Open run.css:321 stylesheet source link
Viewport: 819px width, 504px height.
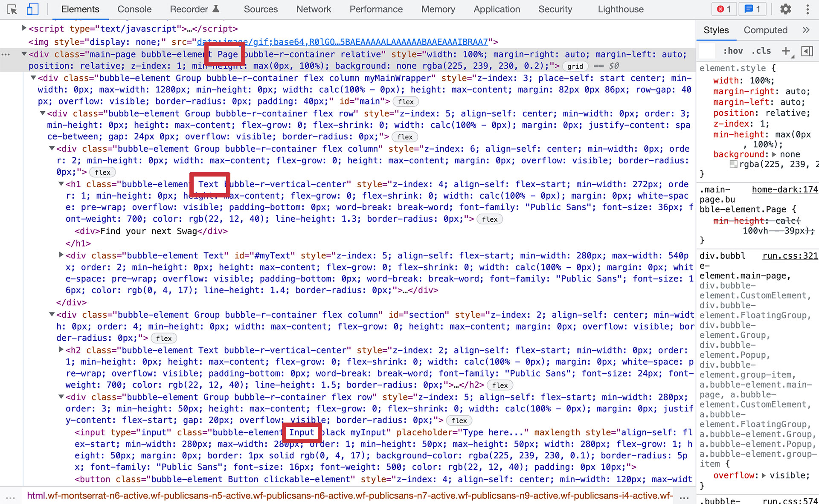[790, 256]
